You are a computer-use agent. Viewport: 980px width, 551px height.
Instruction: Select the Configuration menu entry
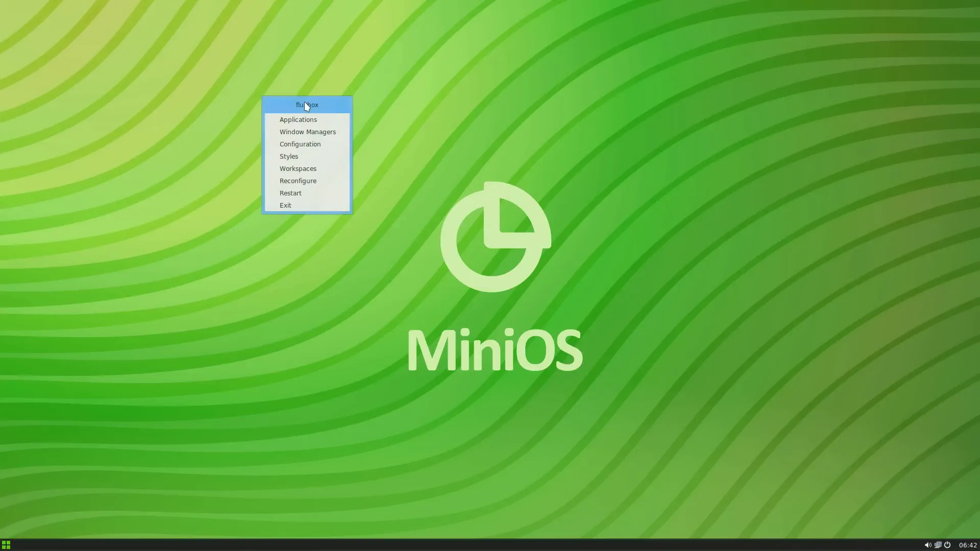pyautogui.click(x=307, y=144)
